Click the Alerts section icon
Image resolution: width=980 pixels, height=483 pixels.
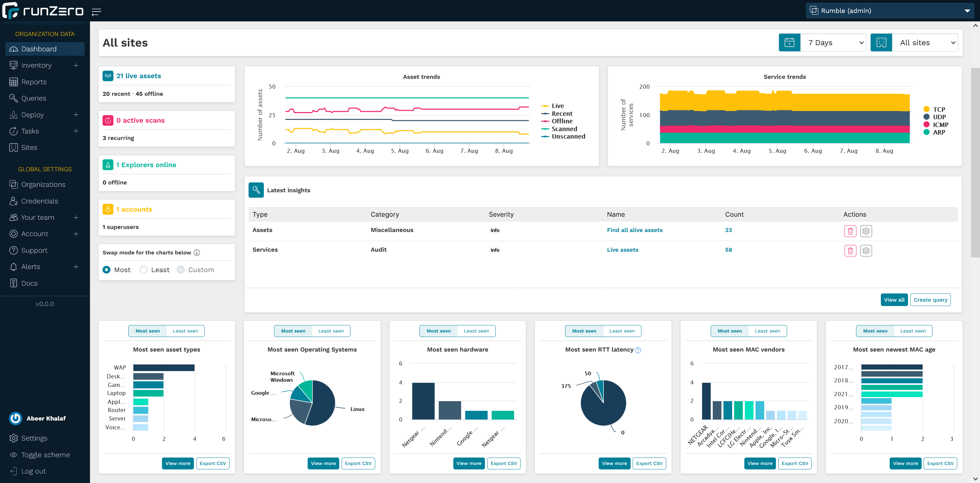[13, 267]
